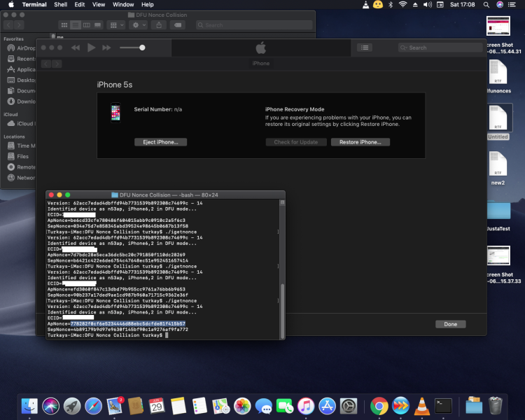This screenshot has height=420, width=525.
Task: Click Finder share button
Action: click(159, 25)
